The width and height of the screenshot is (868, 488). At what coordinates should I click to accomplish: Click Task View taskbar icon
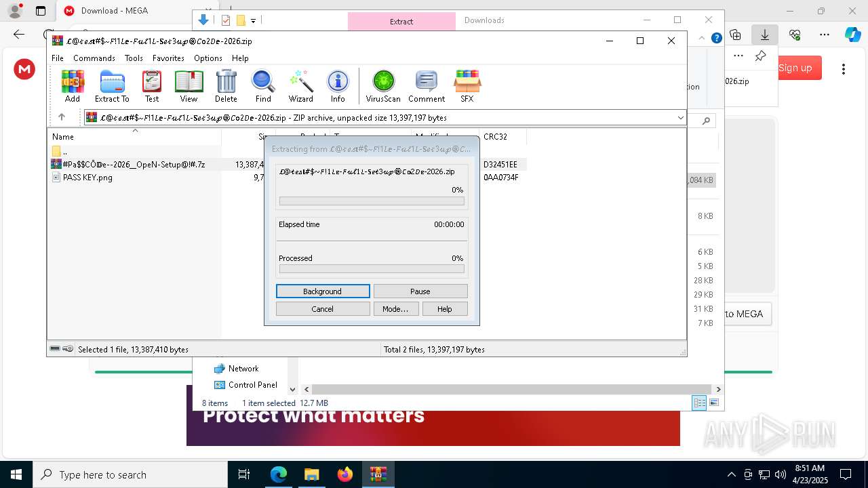245,474
